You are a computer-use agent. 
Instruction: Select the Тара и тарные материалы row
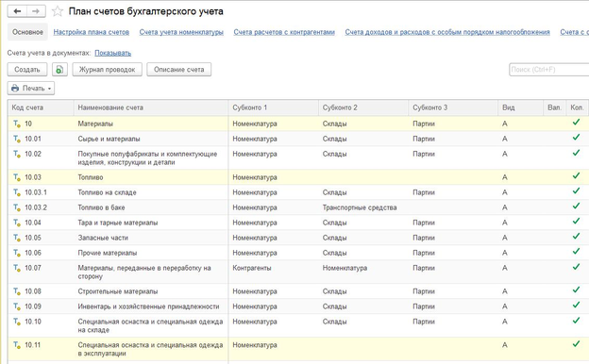pyautogui.click(x=298, y=223)
